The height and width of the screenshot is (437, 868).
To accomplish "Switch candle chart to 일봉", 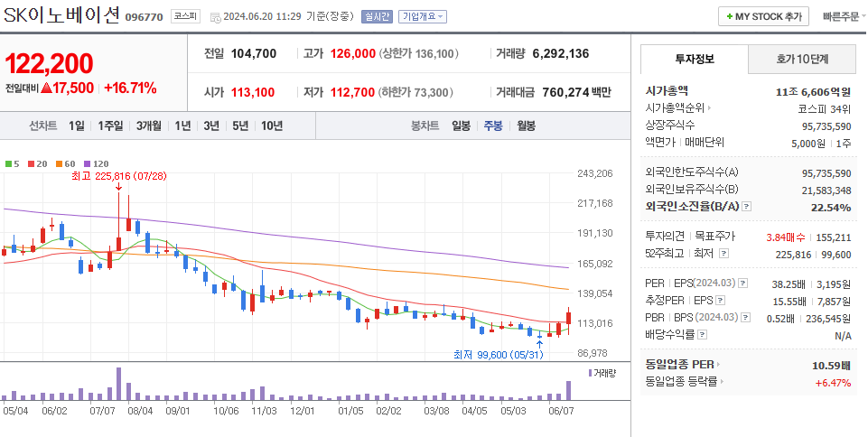I will (461, 126).
